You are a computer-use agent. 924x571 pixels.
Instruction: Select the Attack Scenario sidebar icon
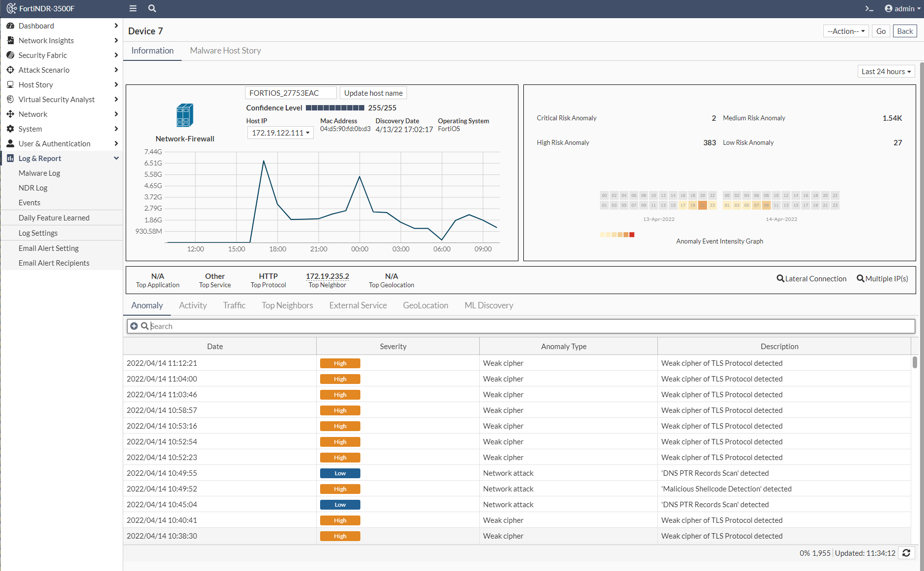(x=10, y=70)
